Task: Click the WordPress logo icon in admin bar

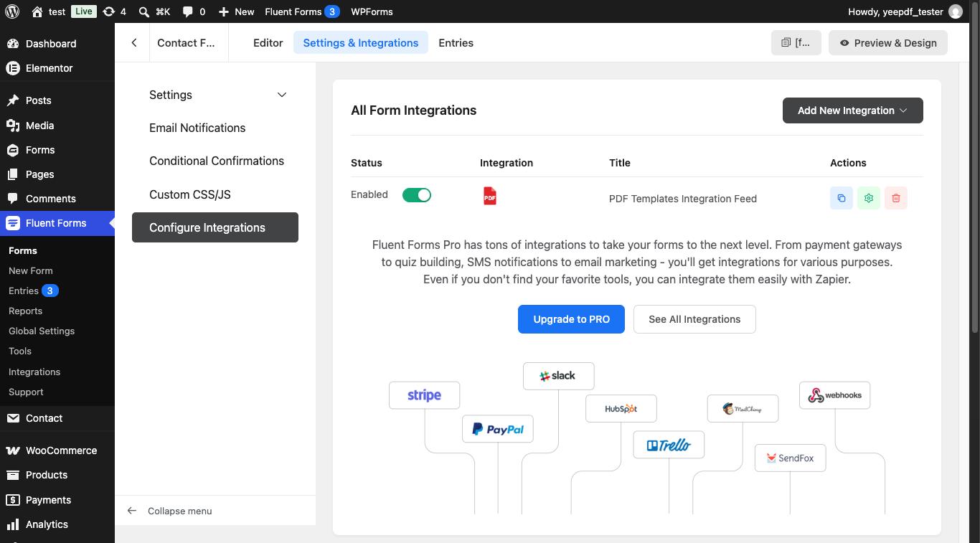Action: tap(11, 11)
